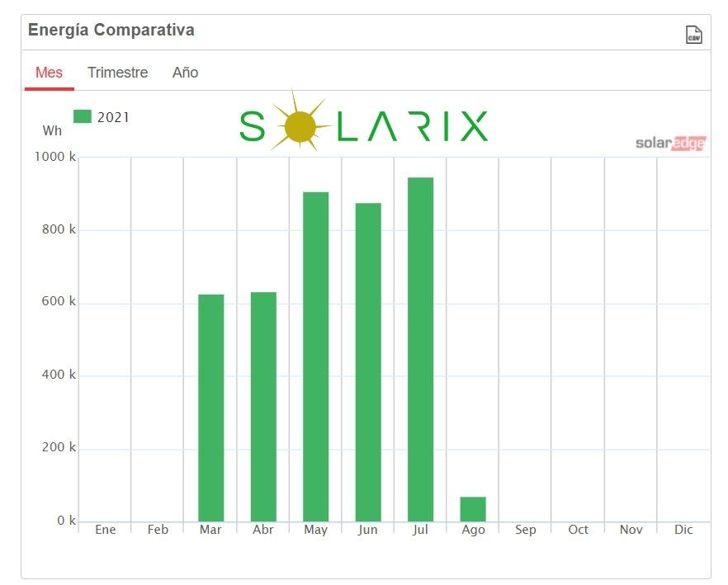
Task: Toggle the 2021 legend color swatch
Action: pyautogui.click(x=83, y=116)
